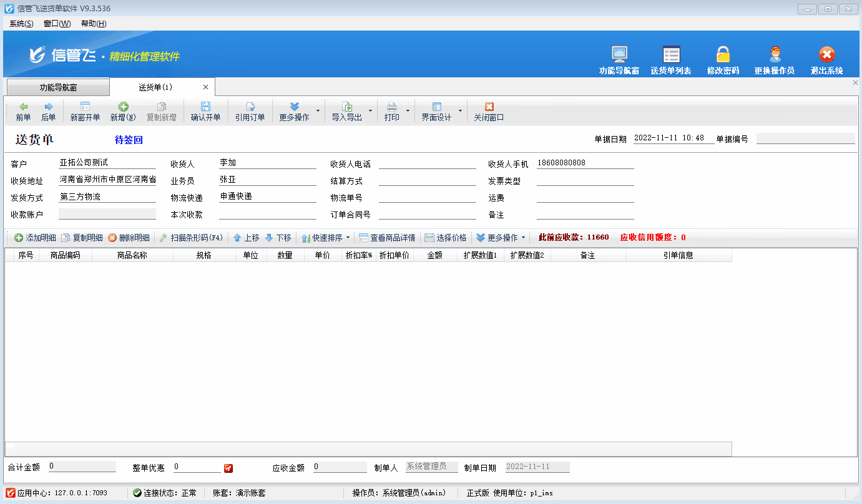Click the 确认开单 save icon
Image resolution: width=862 pixels, height=504 pixels.
205,112
